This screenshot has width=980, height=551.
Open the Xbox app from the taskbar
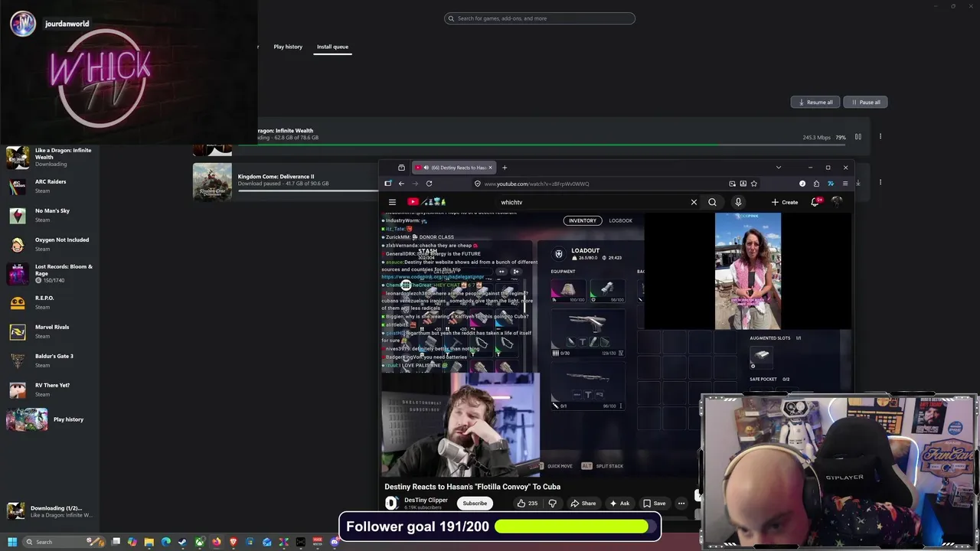tap(199, 542)
